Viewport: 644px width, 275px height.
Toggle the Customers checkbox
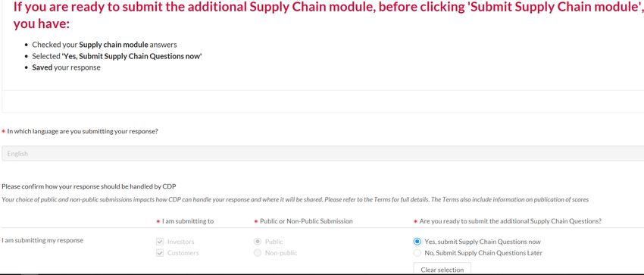point(160,253)
